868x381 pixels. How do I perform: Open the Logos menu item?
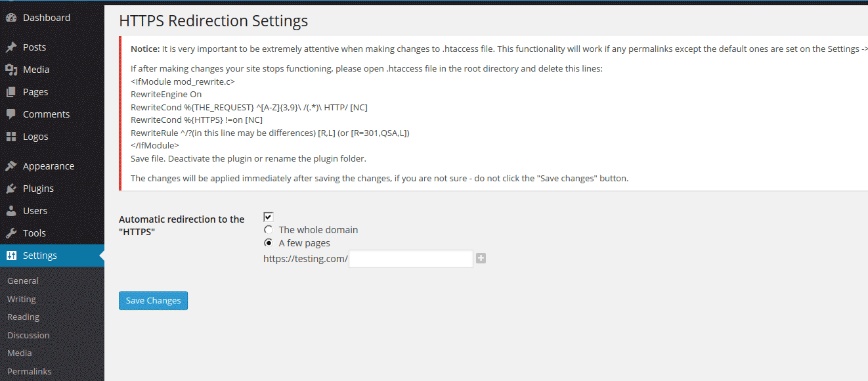pos(35,137)
